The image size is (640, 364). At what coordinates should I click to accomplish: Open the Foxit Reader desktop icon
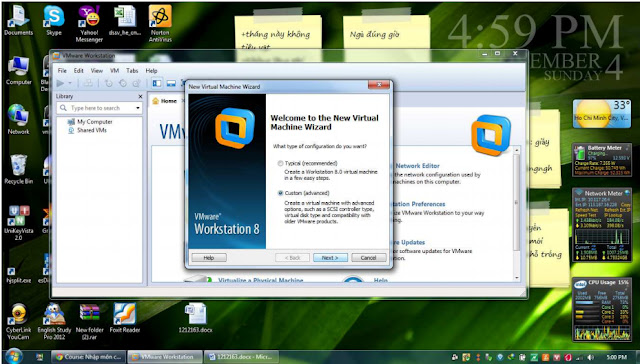tap(124, 318)
